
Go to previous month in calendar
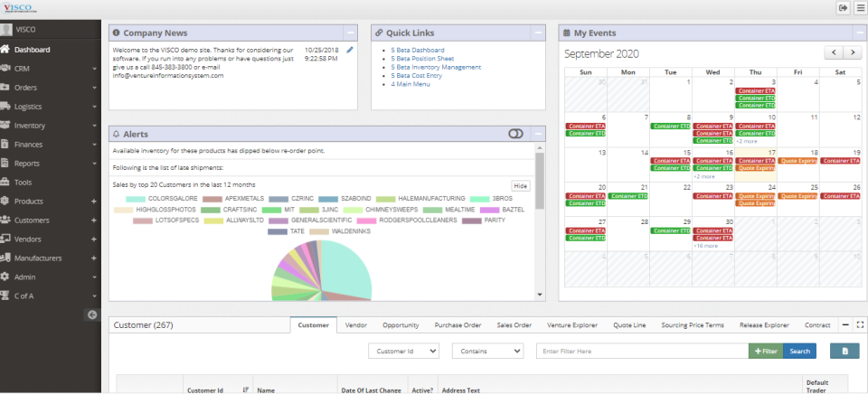click(834, 52)
